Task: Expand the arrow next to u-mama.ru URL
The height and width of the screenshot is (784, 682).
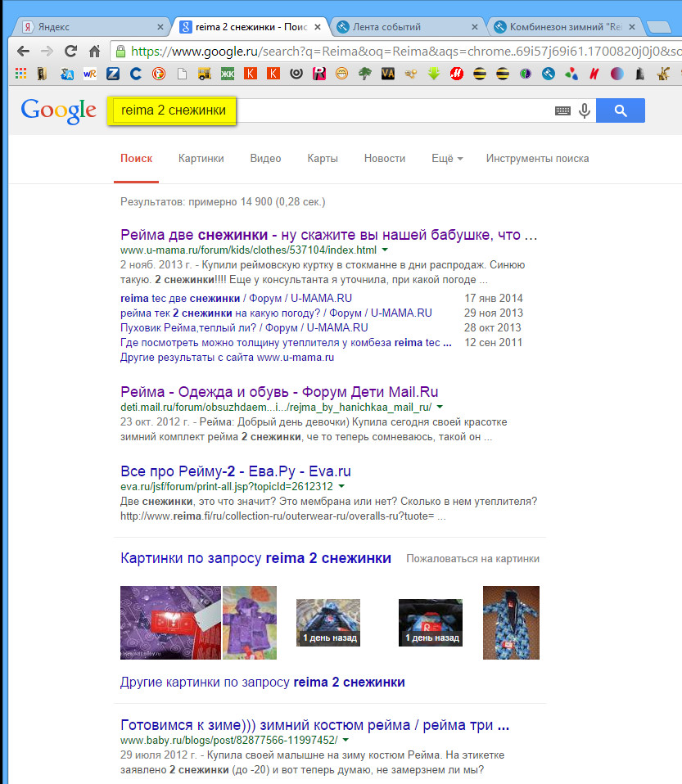Action: pos(385,250)
